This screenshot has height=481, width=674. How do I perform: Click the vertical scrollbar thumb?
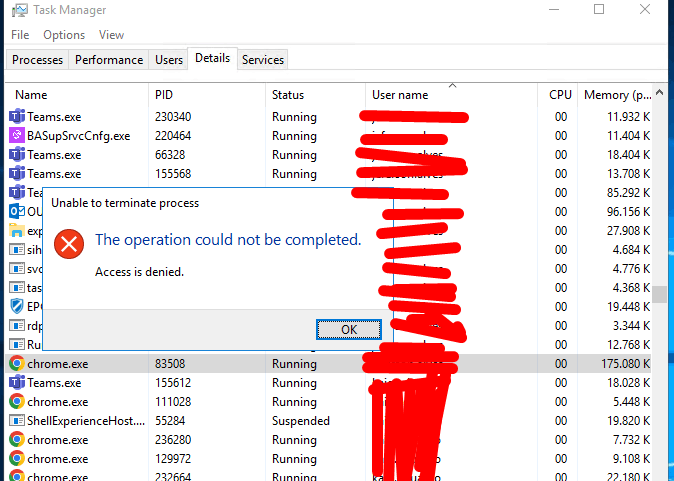[x=660, y=294]
